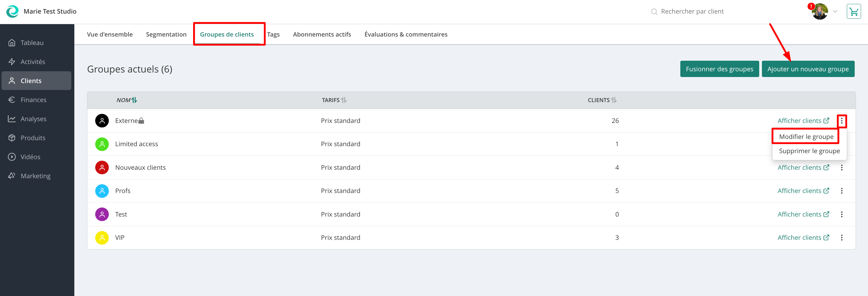Open Tableau in the sidebar

tap(36, 43)
